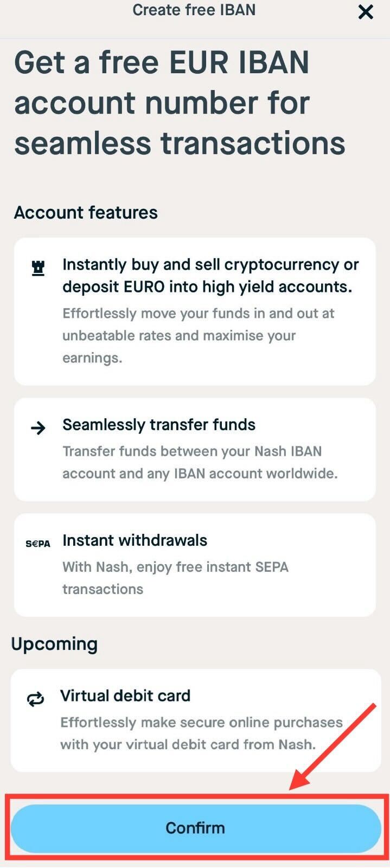
Task: Click the virtual debit card swap icon
Action: coord(35,699)
